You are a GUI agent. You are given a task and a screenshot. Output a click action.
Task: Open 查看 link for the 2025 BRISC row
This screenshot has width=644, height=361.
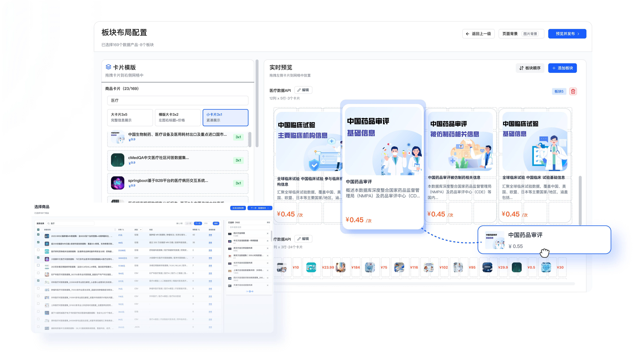point(210,235)
